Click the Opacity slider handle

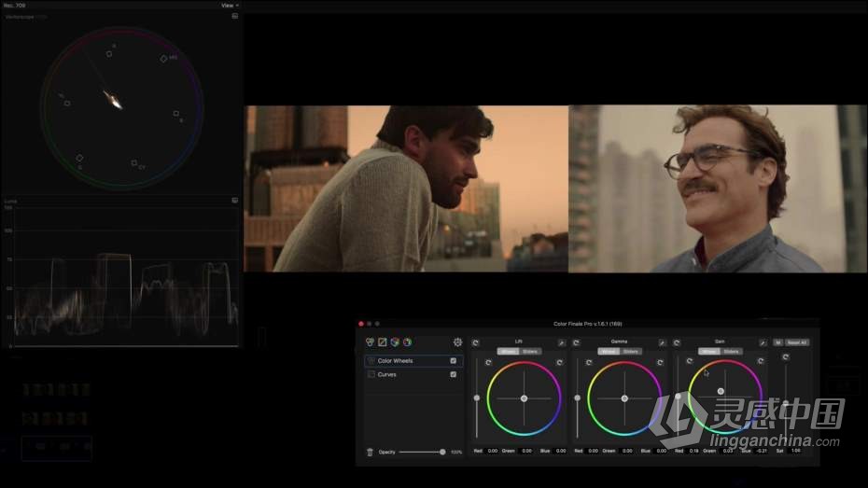click(442, 452)
